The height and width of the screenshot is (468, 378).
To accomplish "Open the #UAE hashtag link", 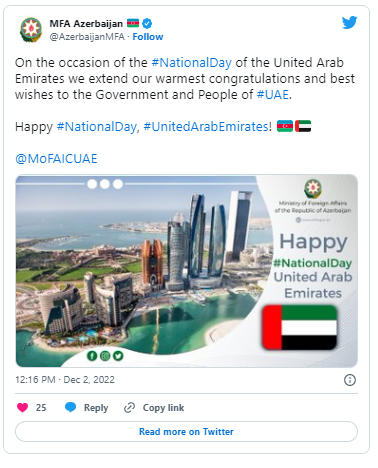I will pos(272,95).
